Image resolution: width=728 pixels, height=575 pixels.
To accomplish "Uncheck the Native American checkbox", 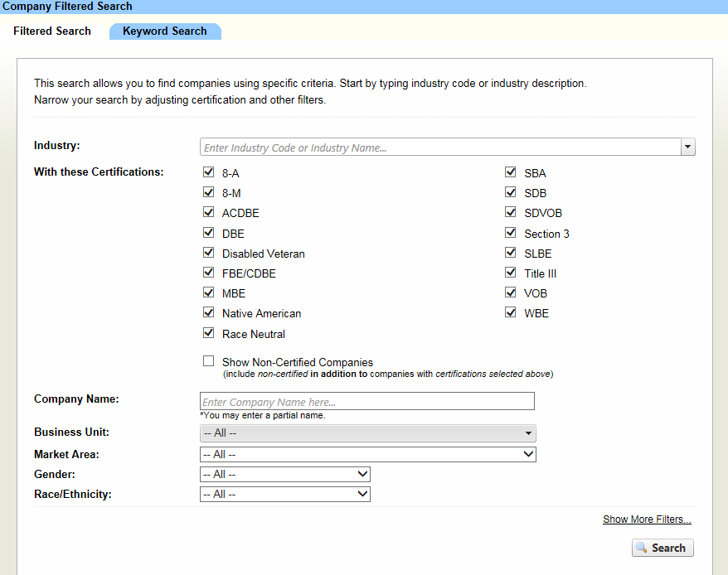I will 209,312.
